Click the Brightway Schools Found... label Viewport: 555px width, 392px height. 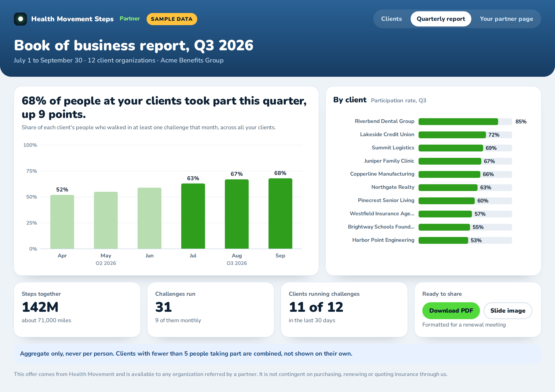pos(381,227)
